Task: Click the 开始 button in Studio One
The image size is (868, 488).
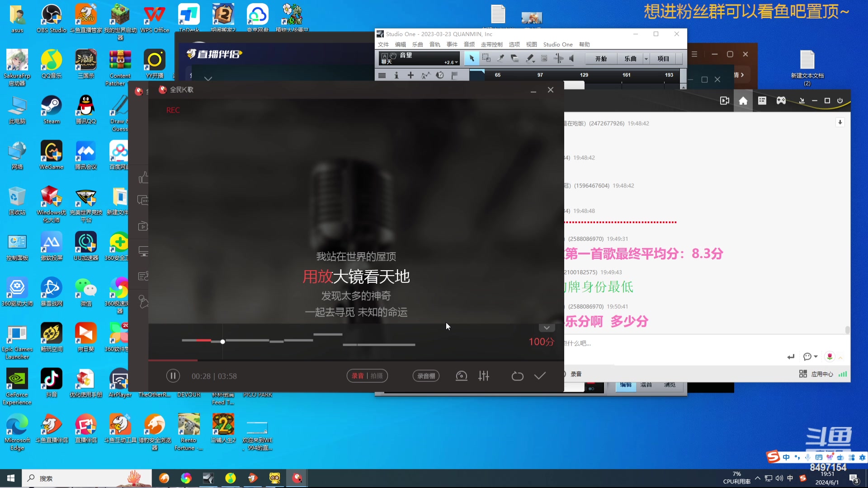Action: tap(600, 58)
